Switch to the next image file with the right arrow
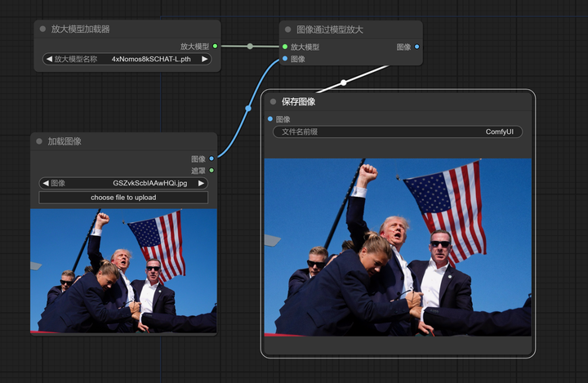This screenshot has height=383, width=588. pyautogui.click(x=201, y=183)
